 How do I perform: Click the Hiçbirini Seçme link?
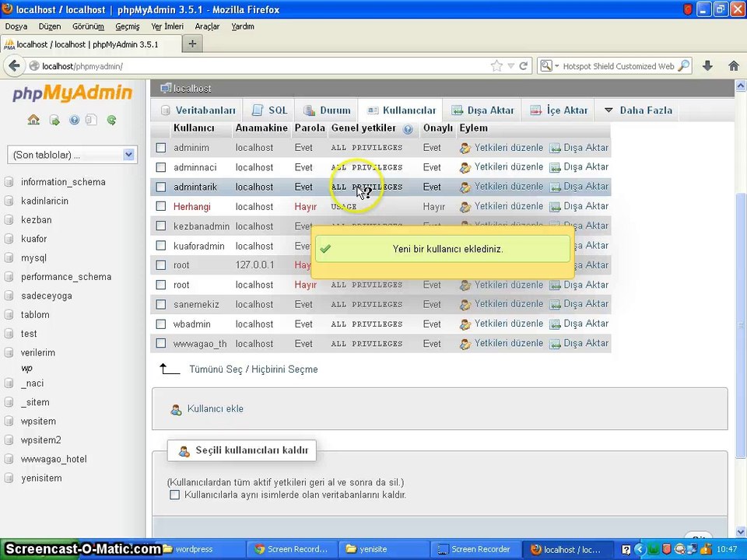(285, 369)
